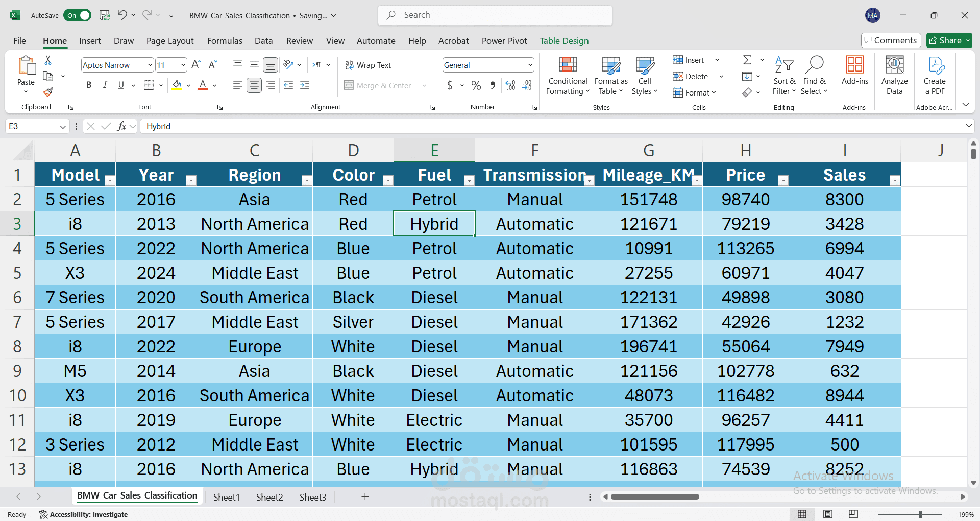Expand the font name Aptos Narrow dropdown
This screenshot has height=521, width=980.
(x=150, y=65)
